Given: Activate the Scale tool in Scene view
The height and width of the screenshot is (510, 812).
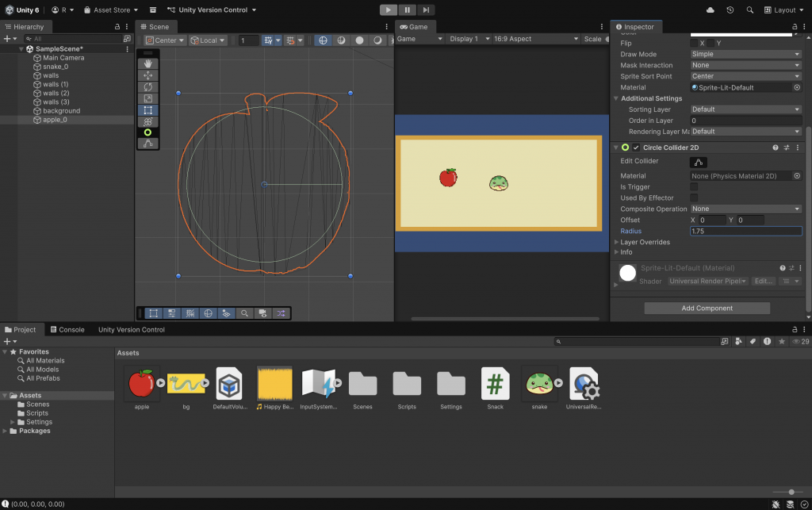Looking at the screenshot, I should 147,98.
